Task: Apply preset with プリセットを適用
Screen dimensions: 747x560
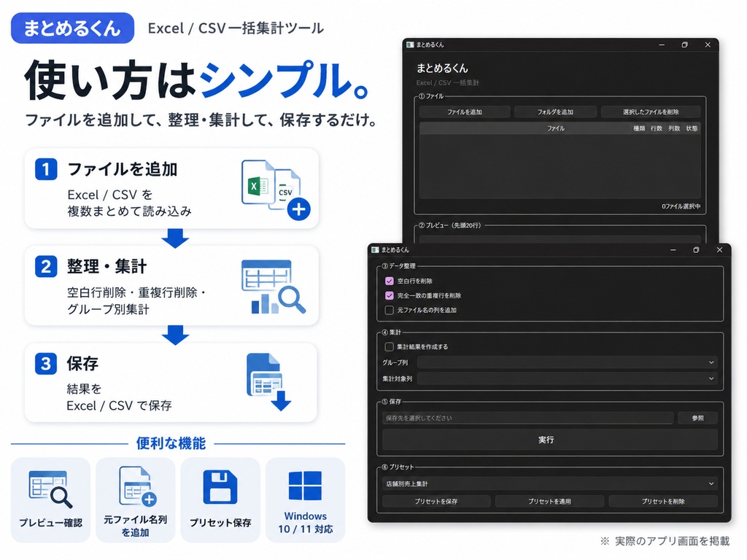Action: pos(550,502)
